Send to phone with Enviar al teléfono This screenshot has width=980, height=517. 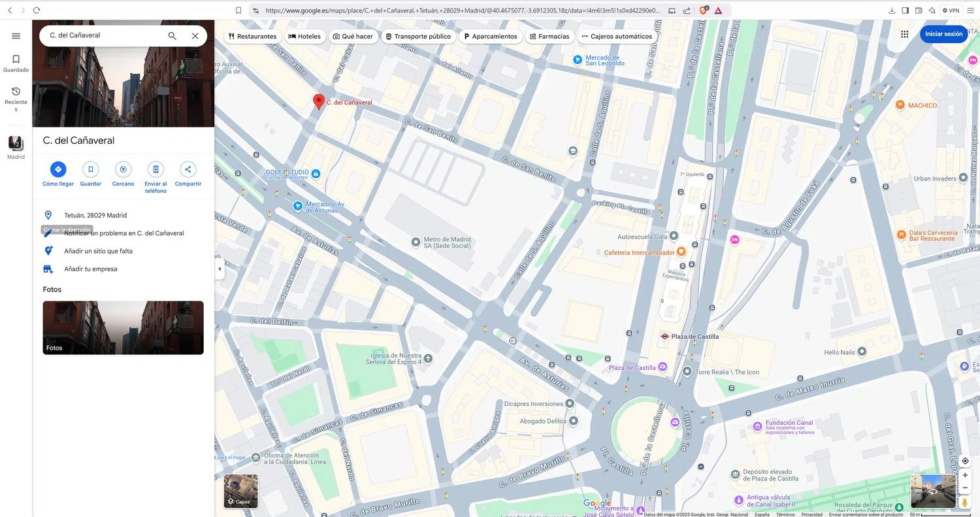[x=155, y=169]
